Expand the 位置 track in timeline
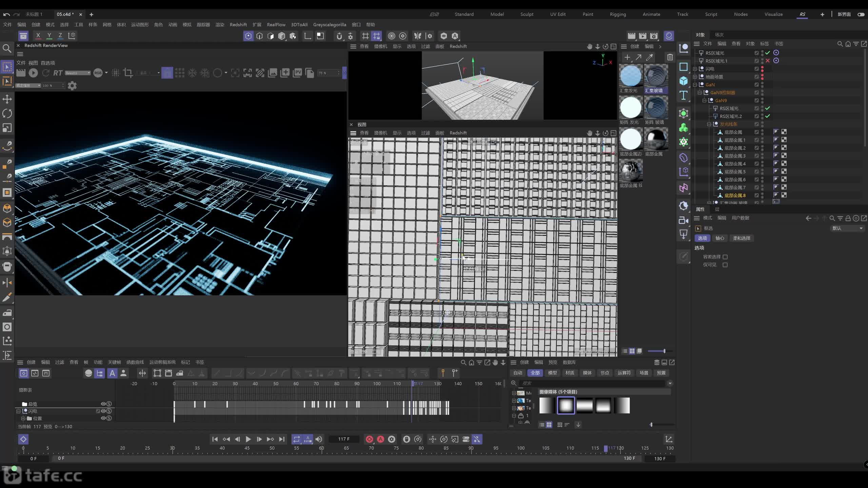Viewport: 868px width, 488px height. (23, 419)
